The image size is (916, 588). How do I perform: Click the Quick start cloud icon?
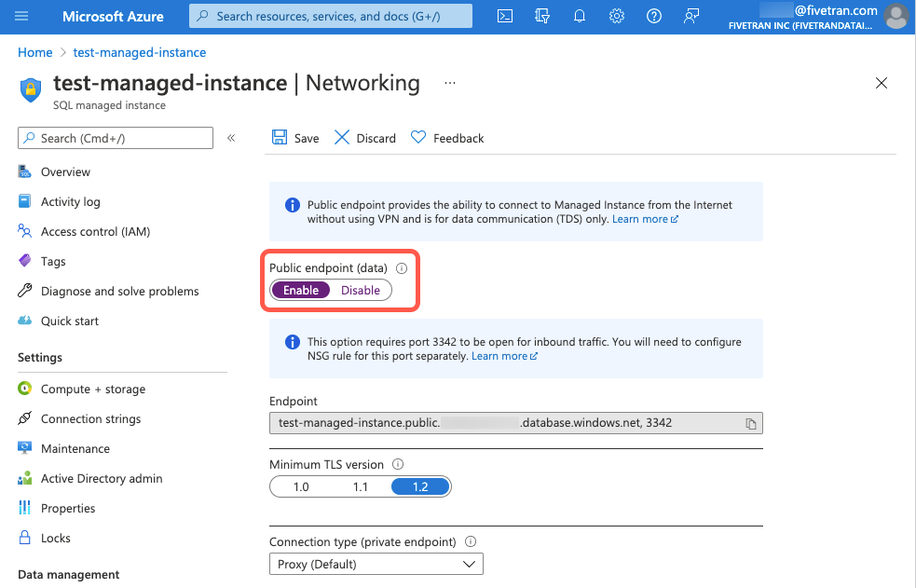tap(24, 321)
